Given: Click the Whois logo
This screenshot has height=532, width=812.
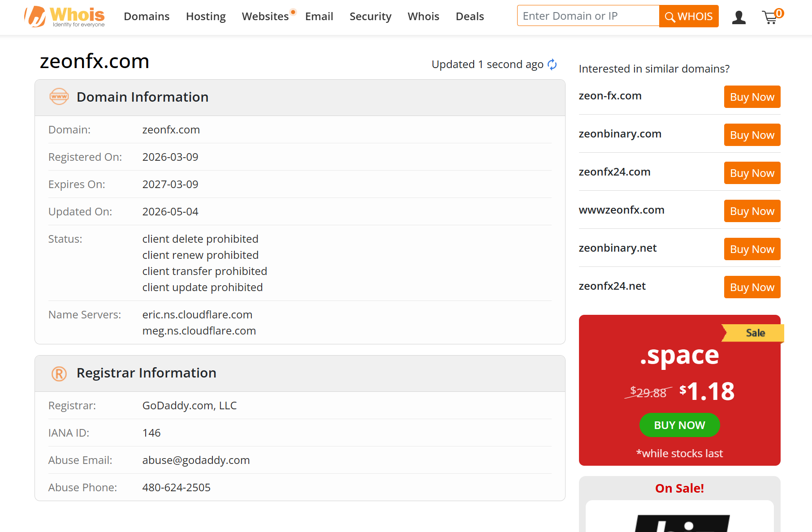Looking at the screenshot, I should (65, 17).
